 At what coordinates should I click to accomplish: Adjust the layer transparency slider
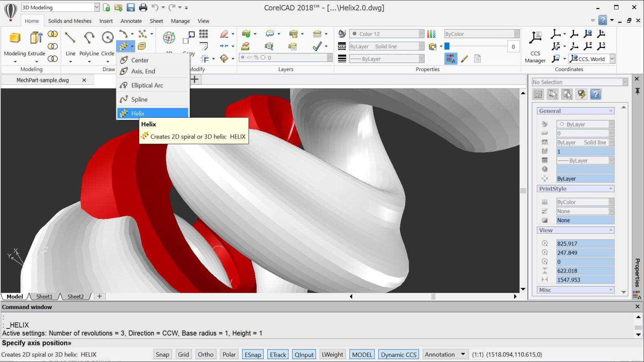pyautogui.click(x=447, y=46)
